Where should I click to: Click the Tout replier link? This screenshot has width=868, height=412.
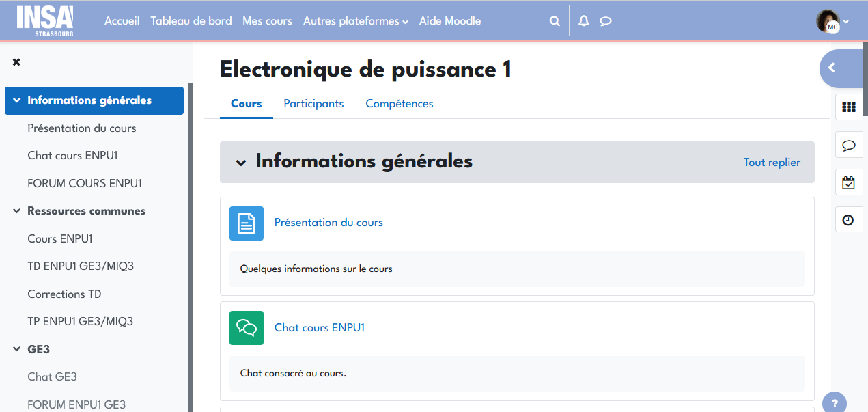coord(772,162)
